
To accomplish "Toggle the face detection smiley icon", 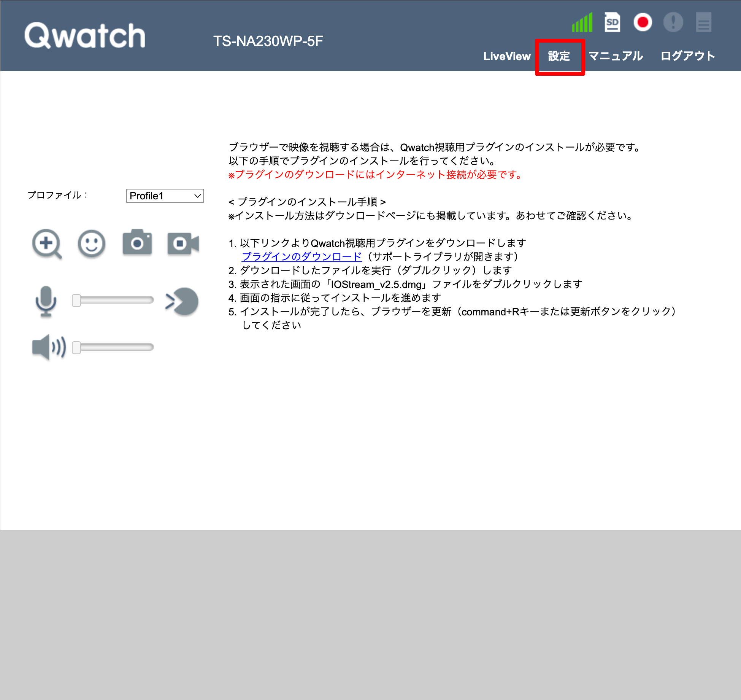I will point(91,244).
